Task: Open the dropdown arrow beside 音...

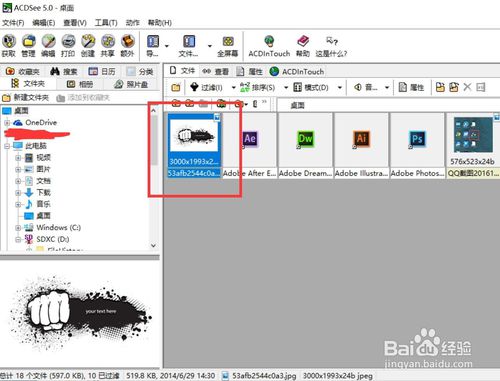Action: tap(387, 88)
